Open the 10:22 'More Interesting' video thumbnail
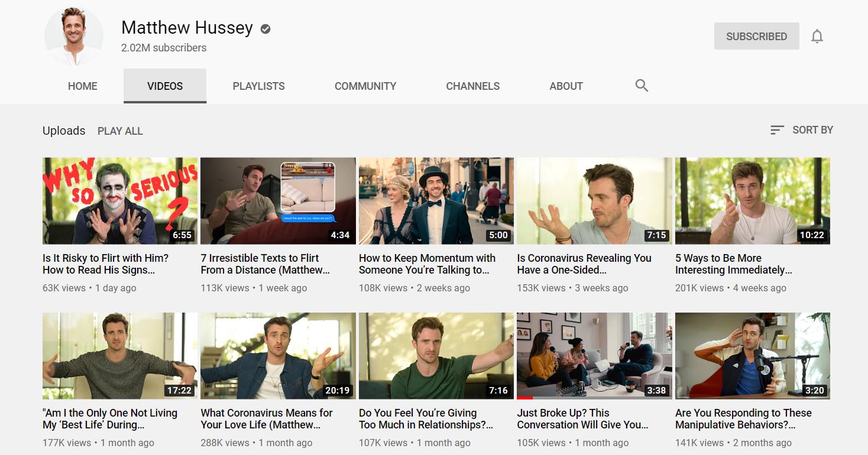 click(x=753, y=201)
